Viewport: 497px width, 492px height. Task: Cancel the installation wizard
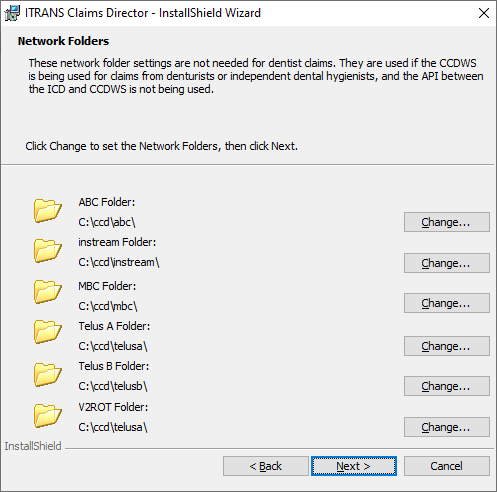(x=447, y=466)
